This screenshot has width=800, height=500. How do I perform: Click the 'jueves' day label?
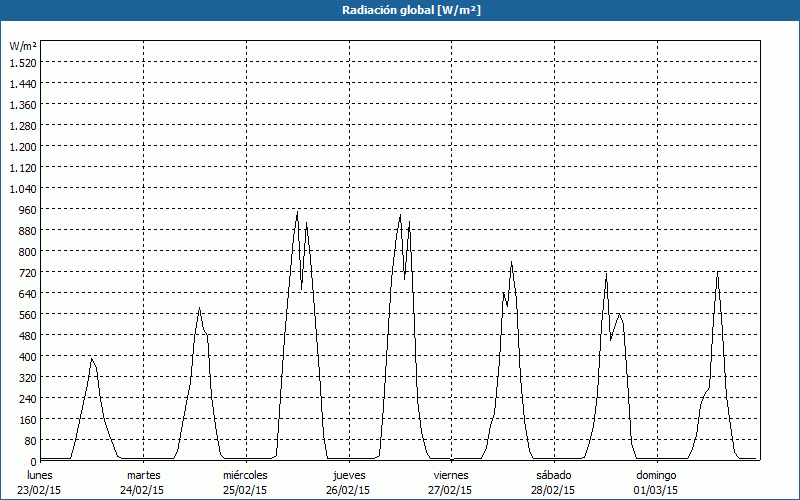coord(349,475)
